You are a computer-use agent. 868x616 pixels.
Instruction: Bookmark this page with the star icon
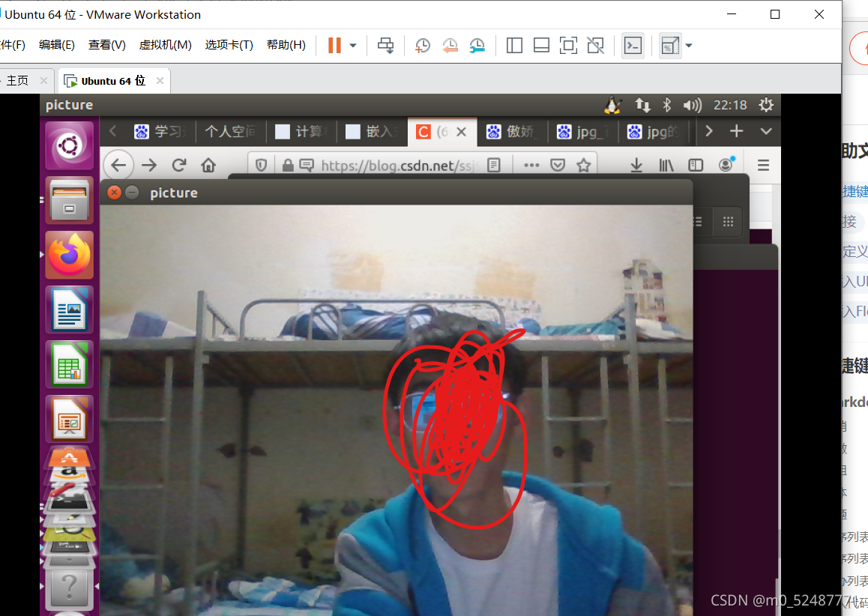tap(583, 165)
